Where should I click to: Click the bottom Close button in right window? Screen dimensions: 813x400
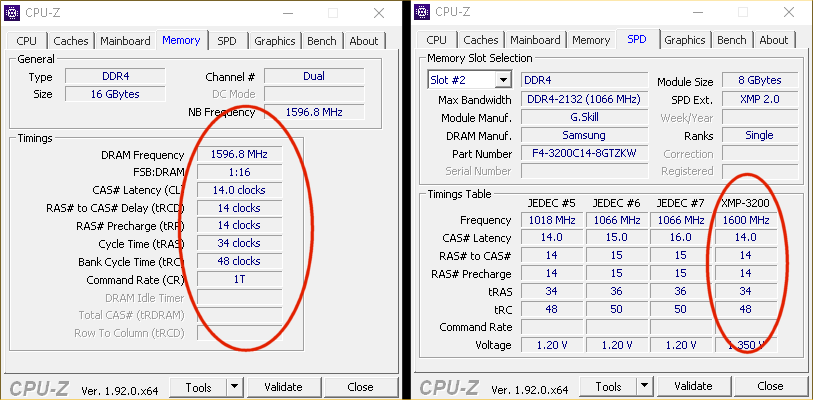tap(770, 386)
